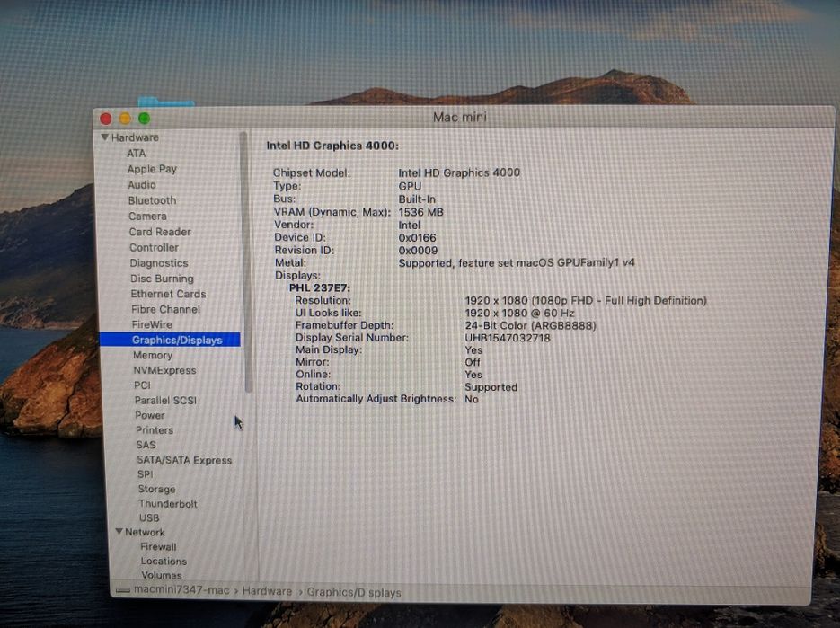This screenshot has width=840, height=628.
Task: Click the Framebuffer Depth value
Action: [x=530, y=326]
